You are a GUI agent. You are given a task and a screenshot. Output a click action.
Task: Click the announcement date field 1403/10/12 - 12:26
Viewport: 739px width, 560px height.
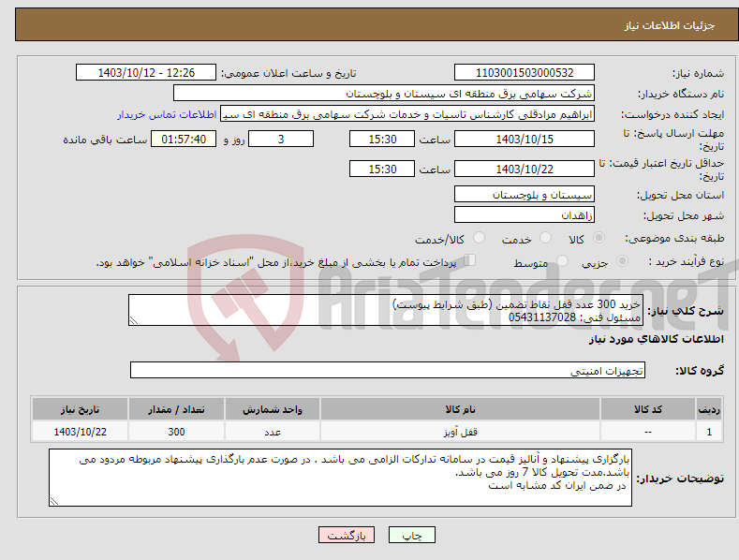pyautogui.click(x=146, y=73)
